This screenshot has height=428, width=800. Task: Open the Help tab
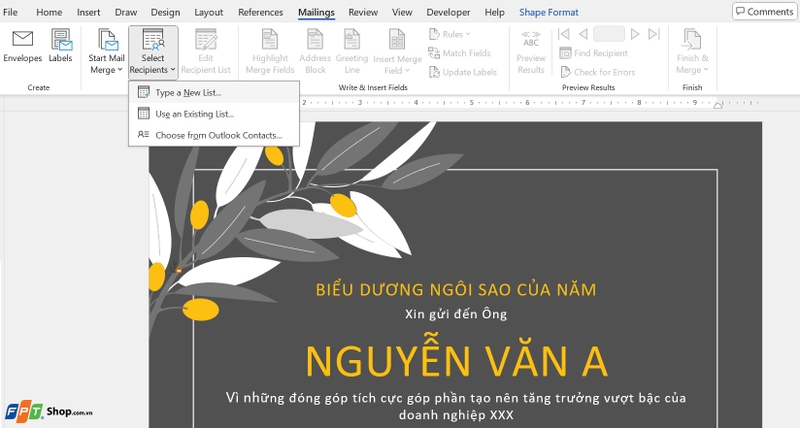click(494, 12)
